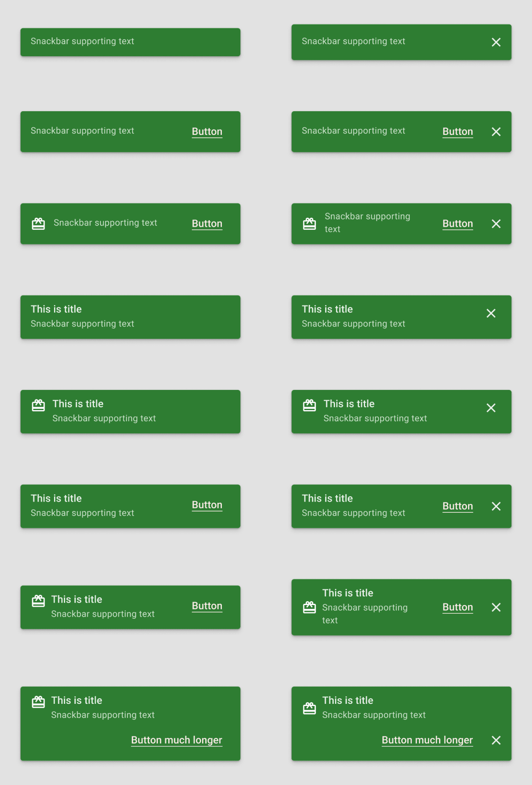Close the gift icon snackbar with wrapped two-line text and no title
The width and height of the screenshot is (532, 785).
pyautogui.click(x=496, y=224)
